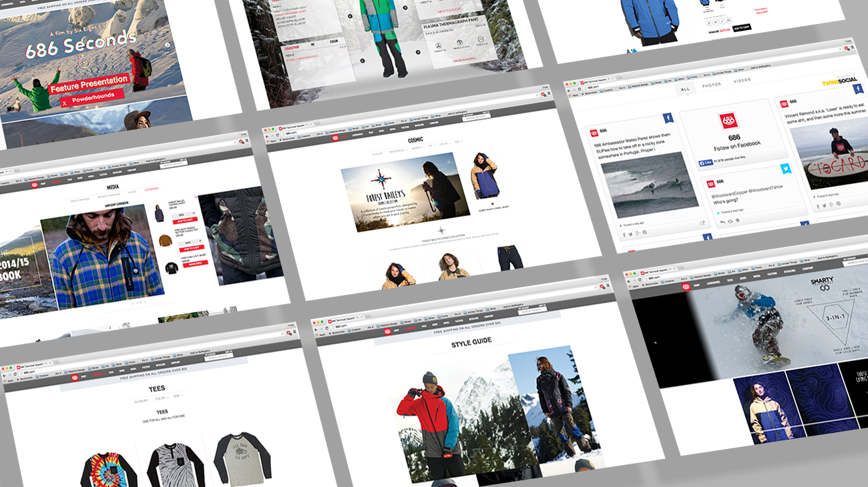This screenshot has height=487, width=868.
Task: Click red 686 logo in Cosmic window navbar
Action: point(335,138)
